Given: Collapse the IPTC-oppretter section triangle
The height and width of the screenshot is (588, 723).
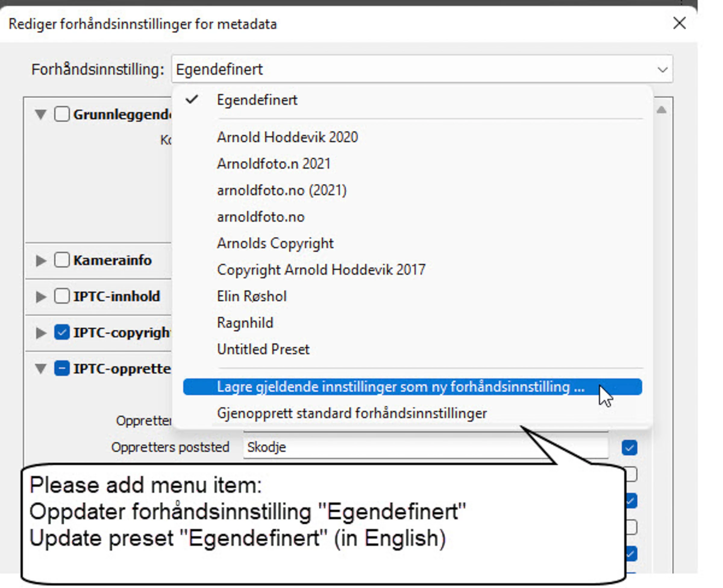Looking at the screenshot, I should (x=41, y=369).
